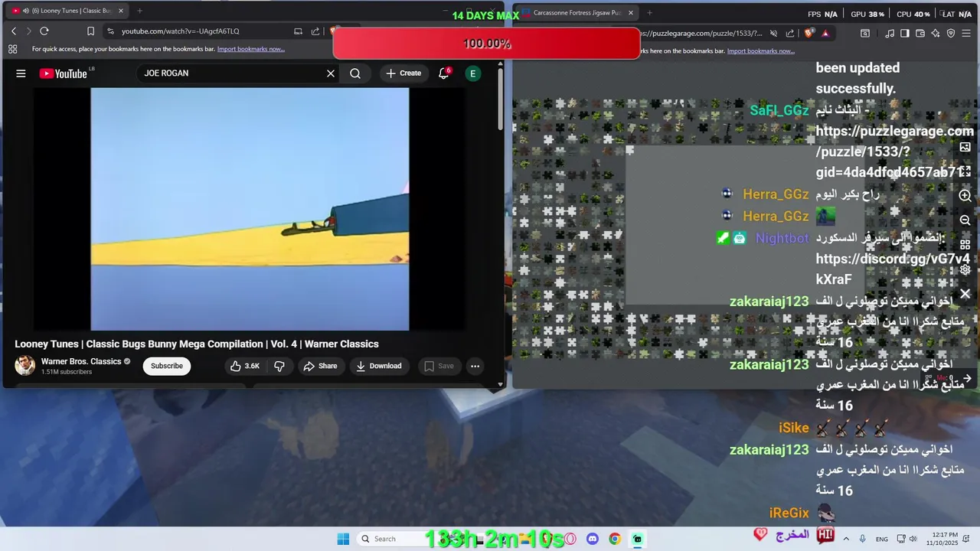Show hidden system tray icons
980x551 pixels.
[846, 539]
